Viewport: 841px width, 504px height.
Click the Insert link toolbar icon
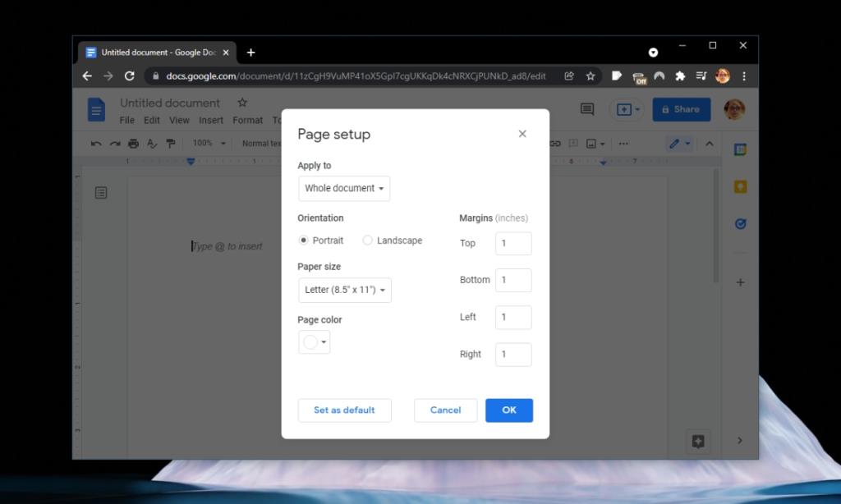555,143
